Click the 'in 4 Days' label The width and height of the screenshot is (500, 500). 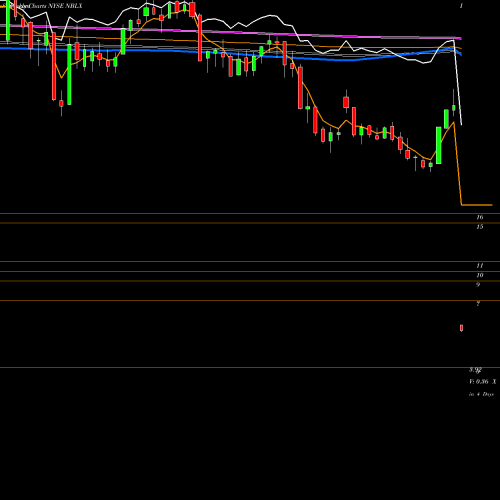click(x=481, y=394)
